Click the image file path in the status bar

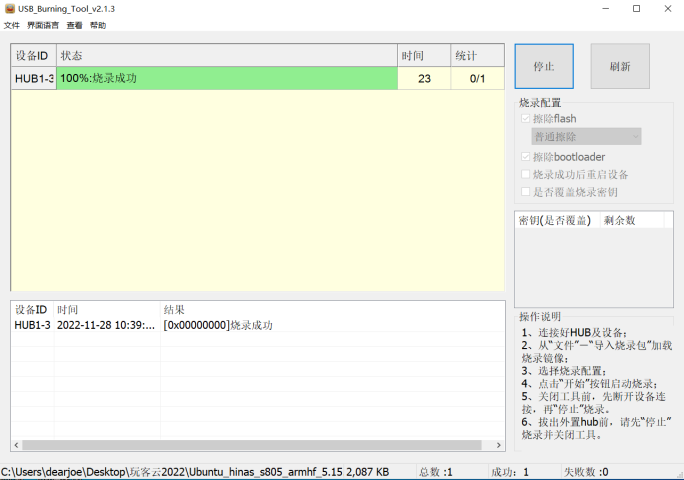pos(172,472)
